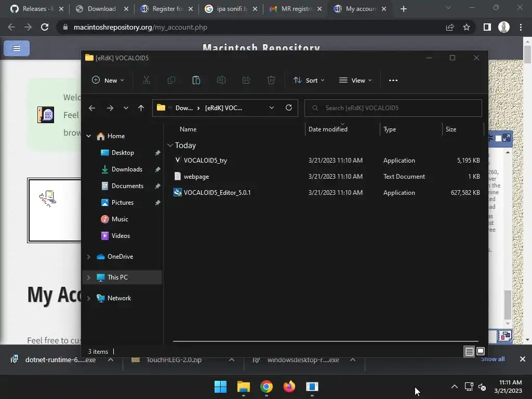Expand the Network tree node
Screen dimensions: 532x399
88,298
